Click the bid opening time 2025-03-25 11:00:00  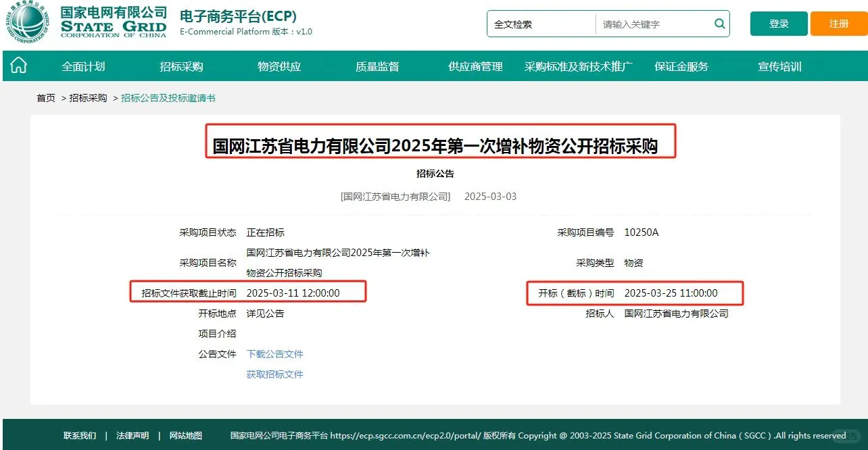[x=671, y=293]
